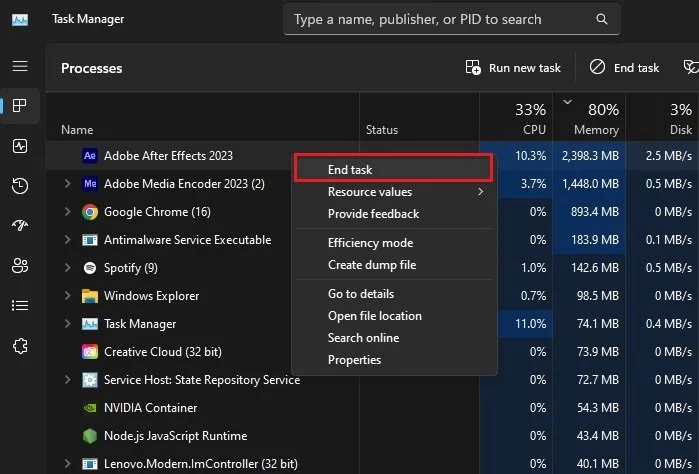Select Properties in context menu
Screen dimensions: 699x474
pyautogui.click(x=394, y=360)
